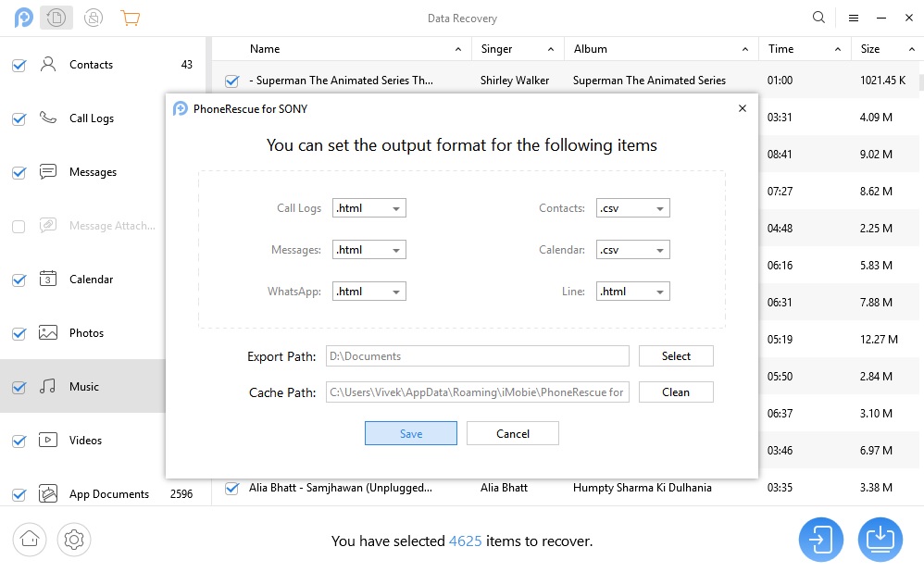Open the Contacts format dropdown
Screen dimensions: 924x572
point(633,208)
